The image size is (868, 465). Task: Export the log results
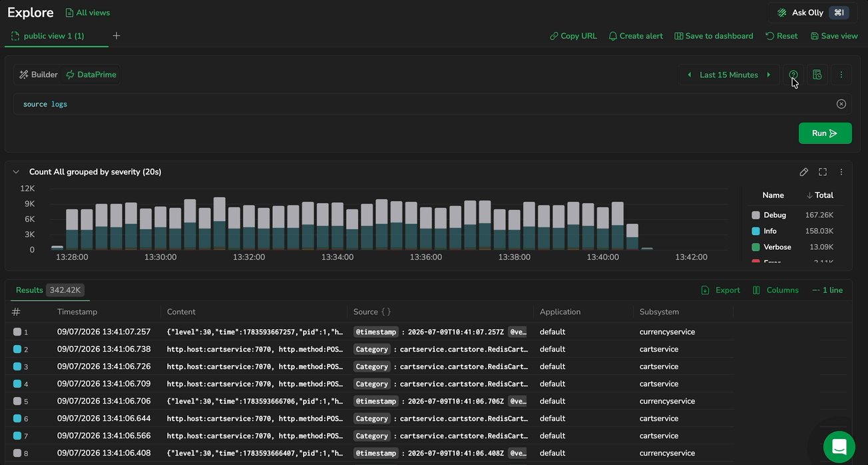pos(720,290)
